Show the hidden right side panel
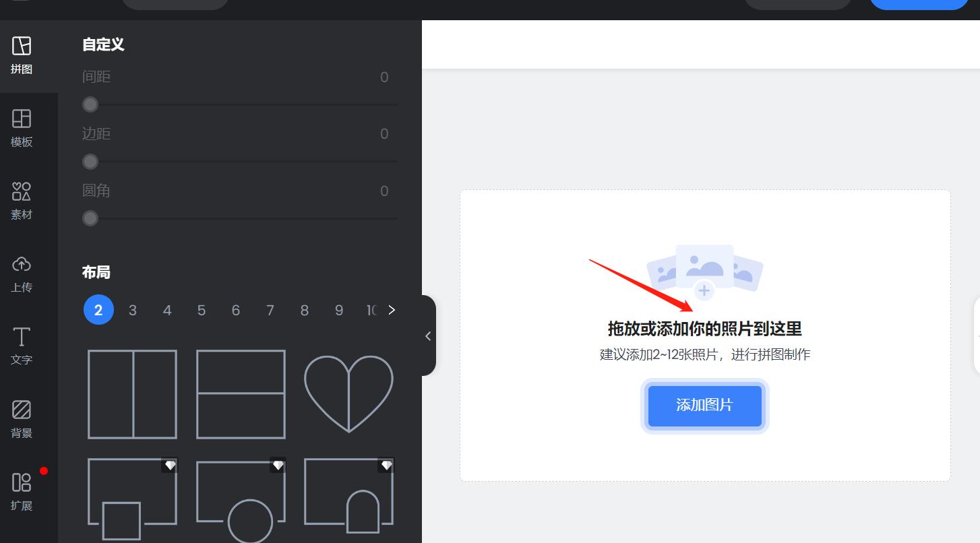The image size is (980, 543). click(976, 336)
